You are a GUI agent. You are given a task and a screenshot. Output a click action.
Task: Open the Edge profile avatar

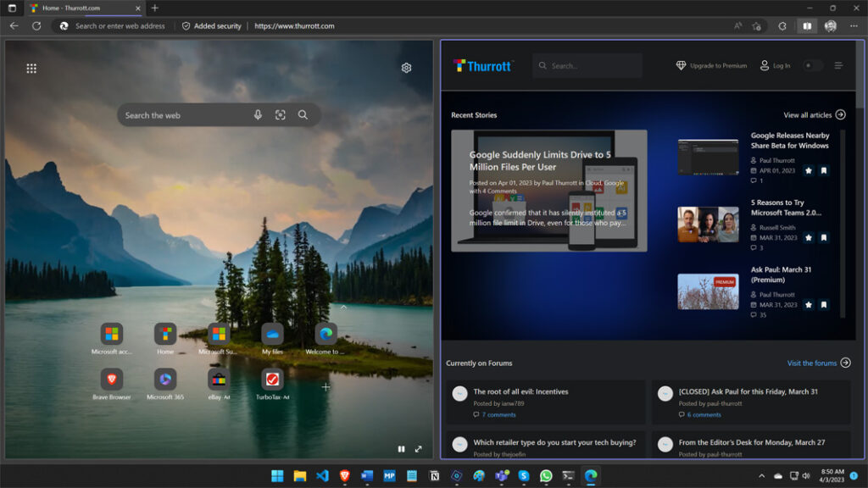tap(829, 25)
